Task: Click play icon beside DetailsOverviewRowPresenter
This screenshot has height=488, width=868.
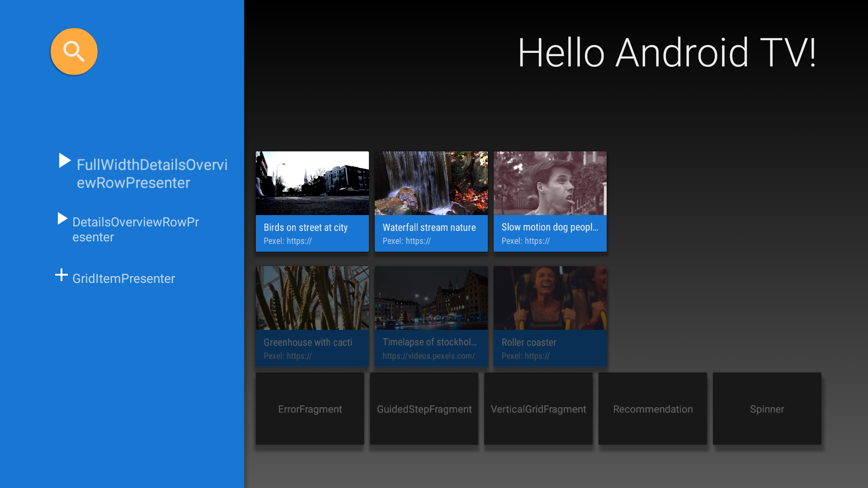Action: (62, 219)
